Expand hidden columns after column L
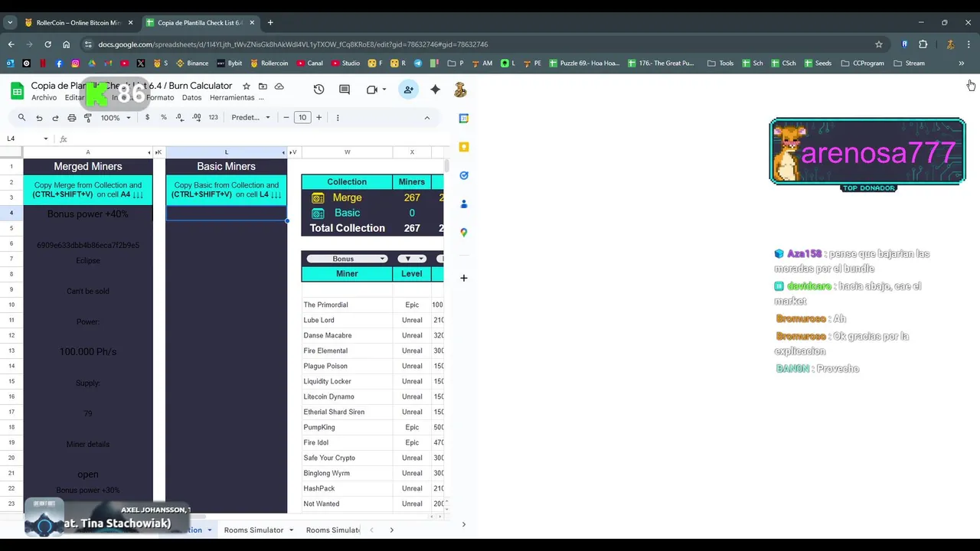This screenshot has height=551, width=980. pyautogui.click(x=284, y=152)
